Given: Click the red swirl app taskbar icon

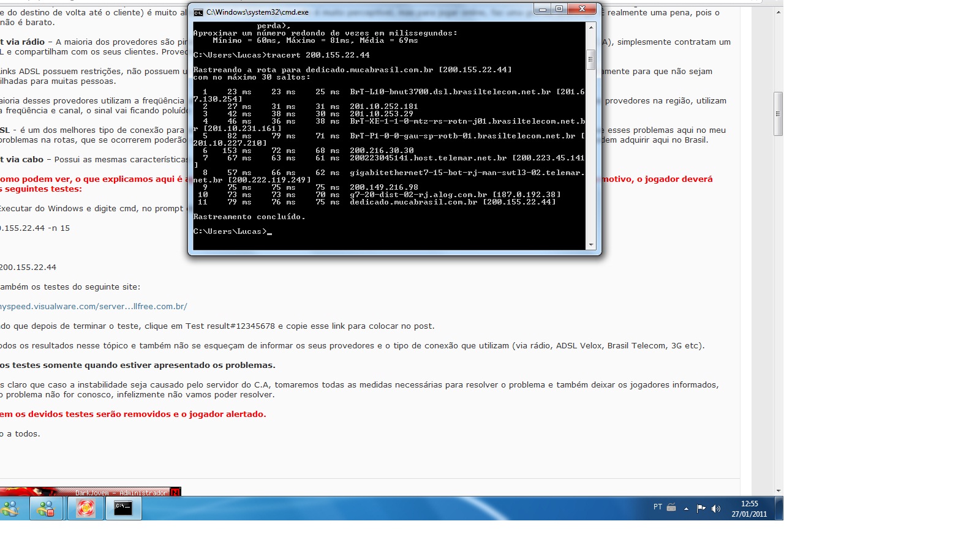Looking at the screenshot, I should 85,508.
